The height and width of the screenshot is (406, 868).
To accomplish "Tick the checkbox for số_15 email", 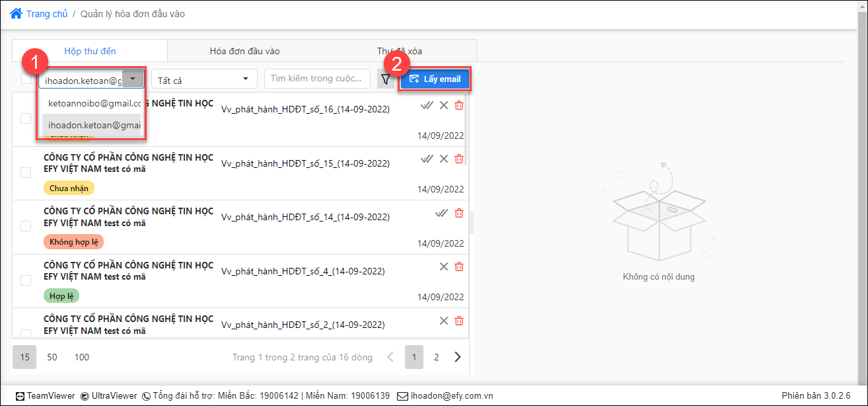I will point(26,172).
